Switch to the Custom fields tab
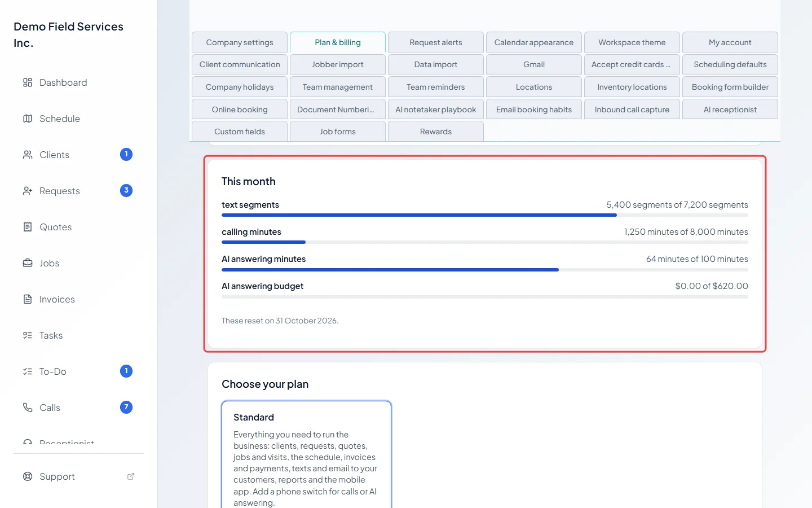812x508 pixels. 240,132
